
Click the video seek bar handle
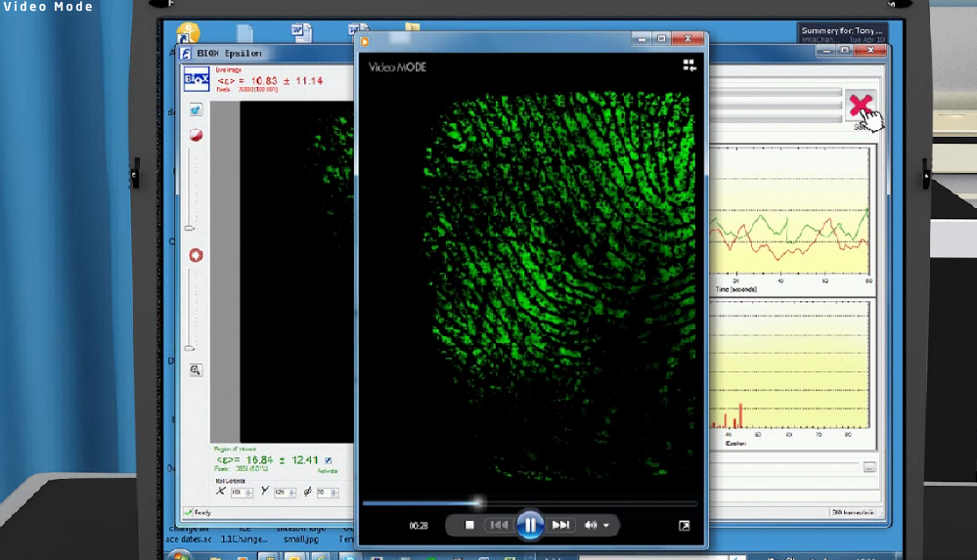point(478,502)
